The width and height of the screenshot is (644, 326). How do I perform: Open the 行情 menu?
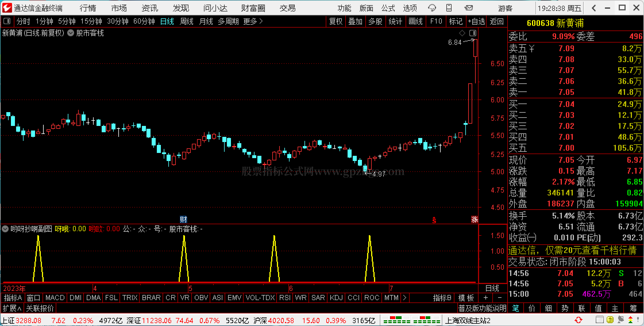pyautogui.click(x=88, y=8)
